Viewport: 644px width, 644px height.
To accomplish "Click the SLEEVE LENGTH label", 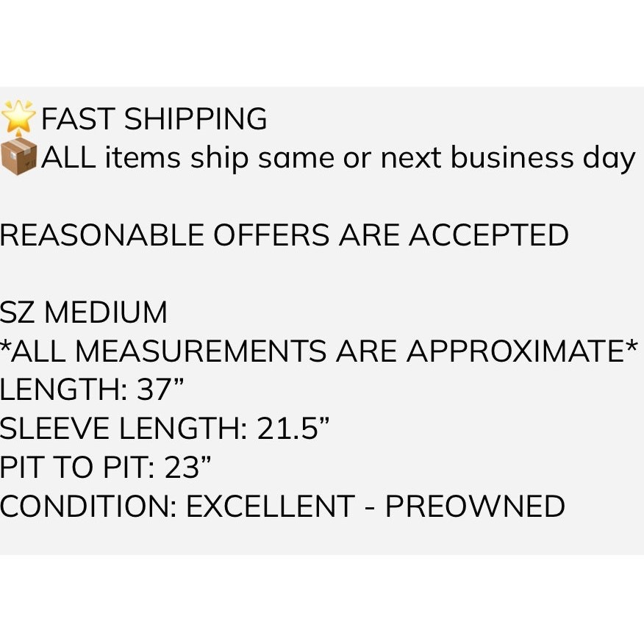I will 124,428.
